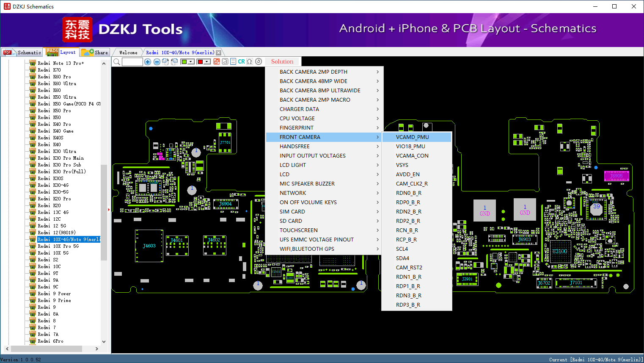644x363 pixels.
Task: Click the omega resistance icon
Action: [250, 61]
